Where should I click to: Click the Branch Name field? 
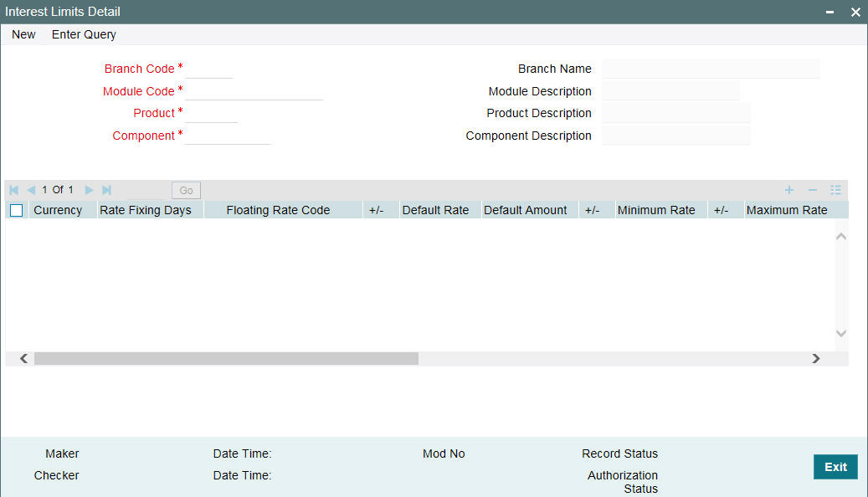[711, 69]
